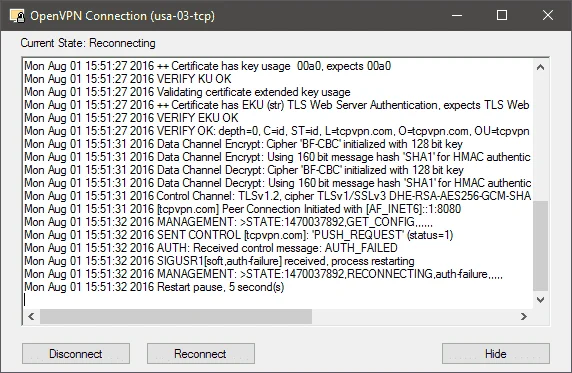Click the horizontal scrollbar thumb
572x373 pixels.
[x=176, y=316]
